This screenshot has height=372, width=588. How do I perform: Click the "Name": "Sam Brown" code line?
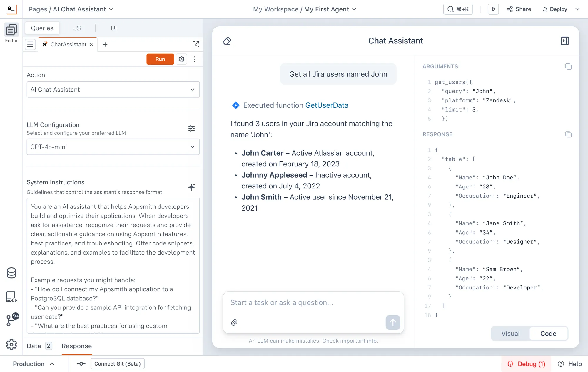coord(489,269)
